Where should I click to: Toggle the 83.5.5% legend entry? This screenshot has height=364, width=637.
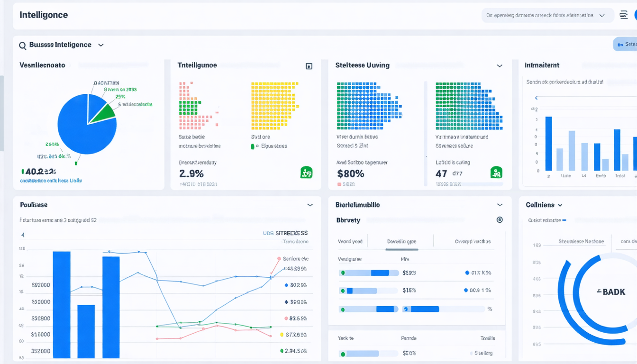coord(295,318)
